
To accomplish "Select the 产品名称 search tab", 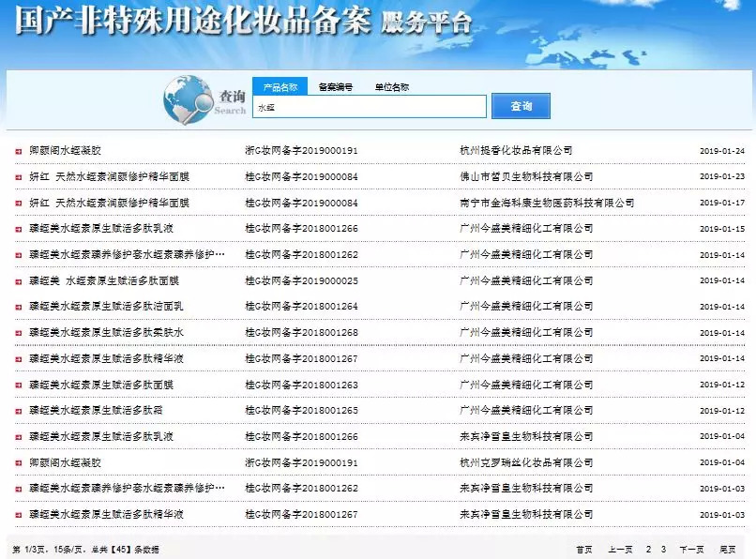I will (x=280, y=87).
